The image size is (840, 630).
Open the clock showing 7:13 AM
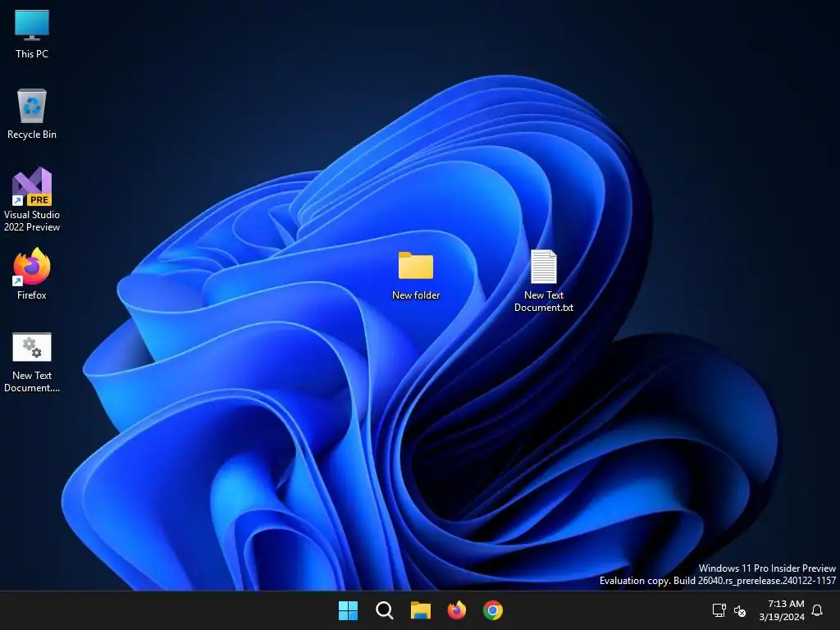(786, 604)
